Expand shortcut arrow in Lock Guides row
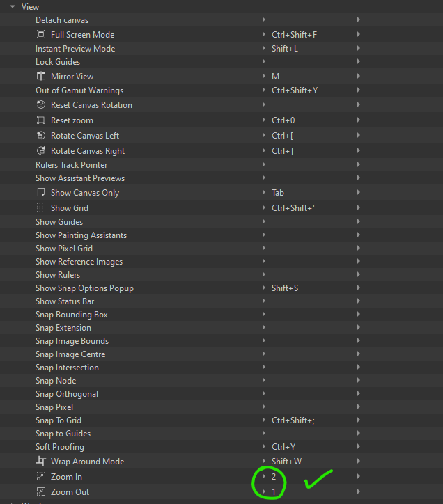Screen dimensions: 443x504 [263, 61]
